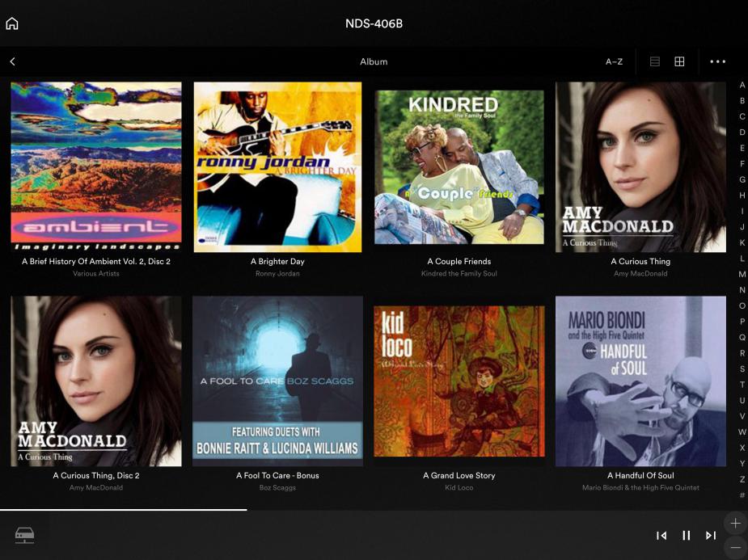
Task: Switch to list view layout
Action: (655, 61)
